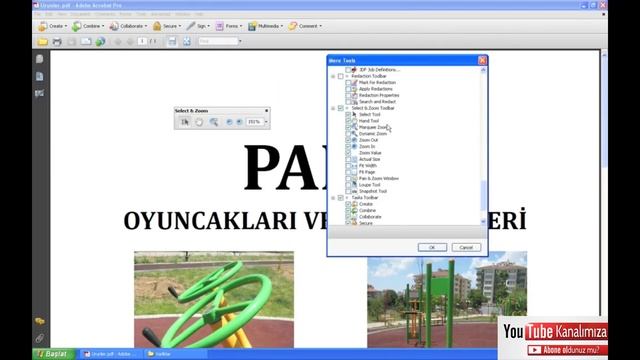Image resolution: width=640 pixels, height=360 pixels.
Task: Go to next page using the down arrow icon
Action: pos(130,42)
